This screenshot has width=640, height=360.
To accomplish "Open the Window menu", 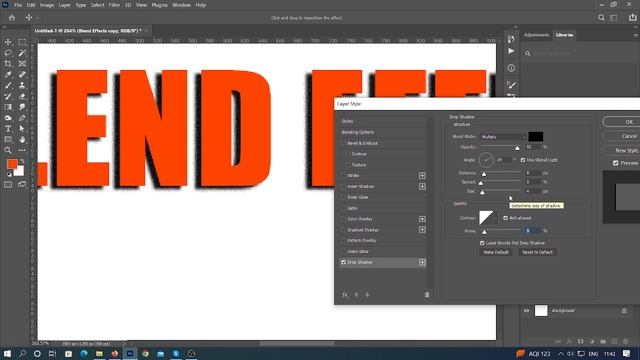I will (181, 5).
